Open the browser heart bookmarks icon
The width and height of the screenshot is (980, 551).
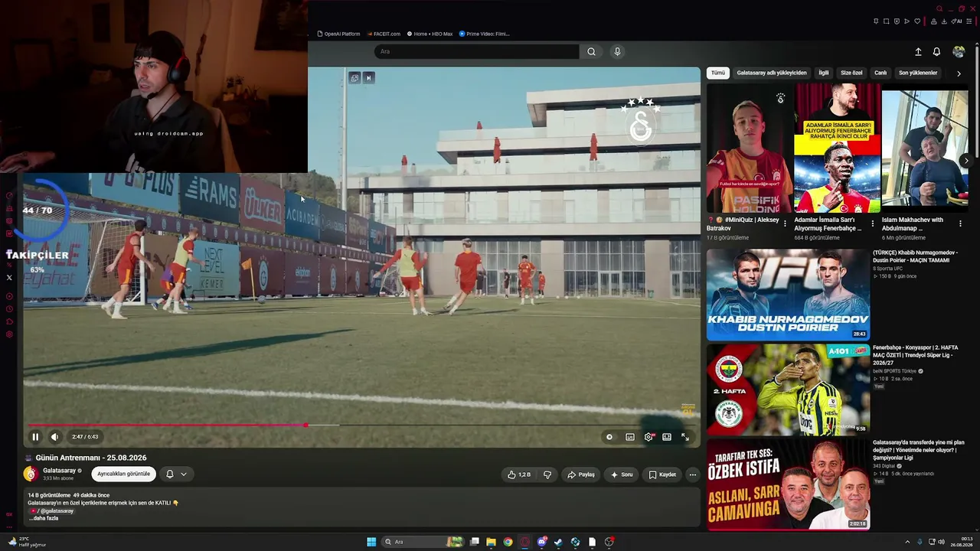[917, 21]
